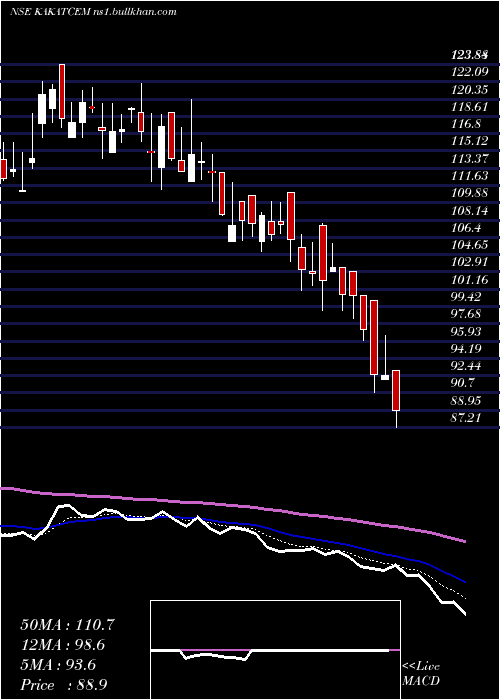Click the 122.09 price axis label
The image size is (500, 700).
tap(470, 72)
